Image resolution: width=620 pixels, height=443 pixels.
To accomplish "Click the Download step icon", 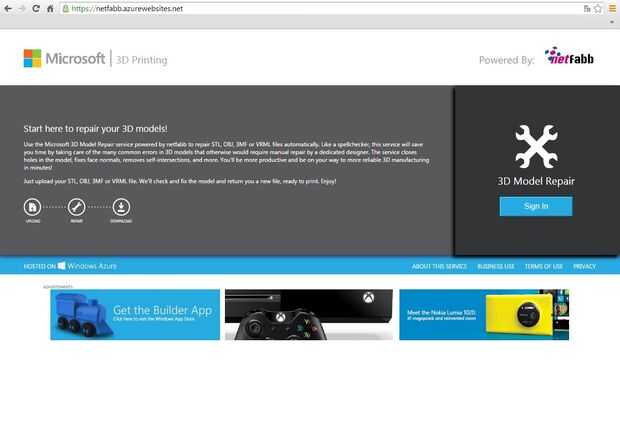I will click(121, 207).
